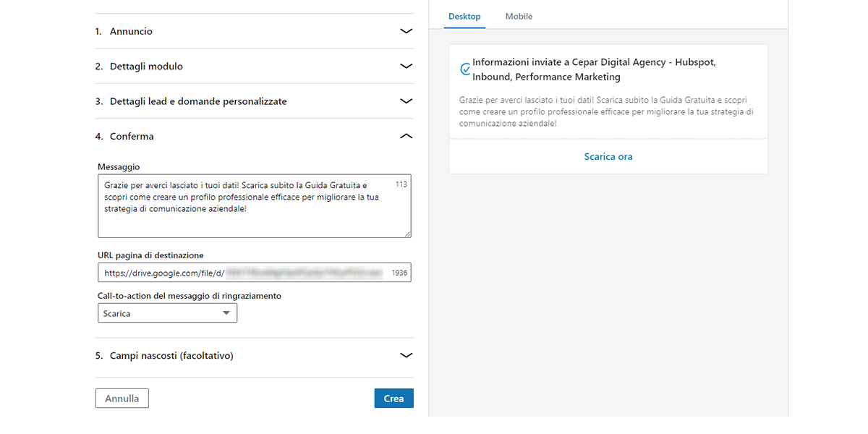The width and height of the screenshot is (868, 434).
Task: Click the blue verified checkmark icon in preview
Action: [465, 67]
